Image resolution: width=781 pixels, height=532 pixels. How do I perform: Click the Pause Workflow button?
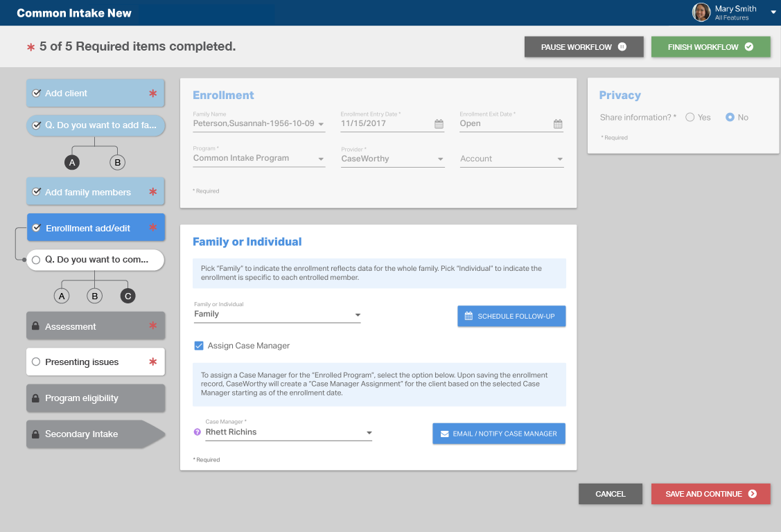(x=583, y=47)
